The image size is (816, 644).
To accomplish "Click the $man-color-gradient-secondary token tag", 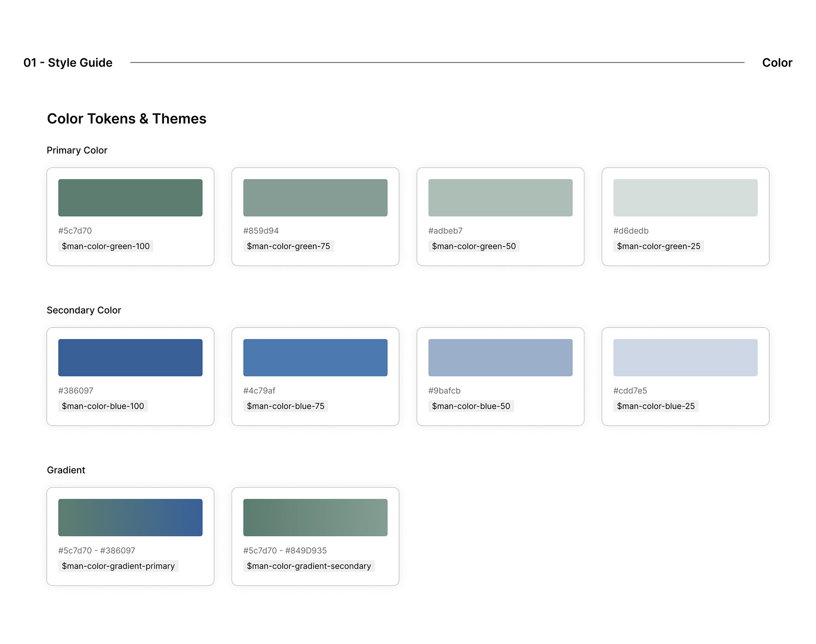I will point(309,566).
